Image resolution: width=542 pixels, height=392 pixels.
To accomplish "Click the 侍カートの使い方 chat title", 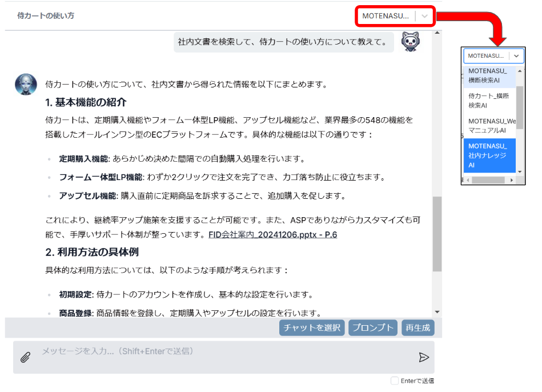I will click(x=46, y=16).
